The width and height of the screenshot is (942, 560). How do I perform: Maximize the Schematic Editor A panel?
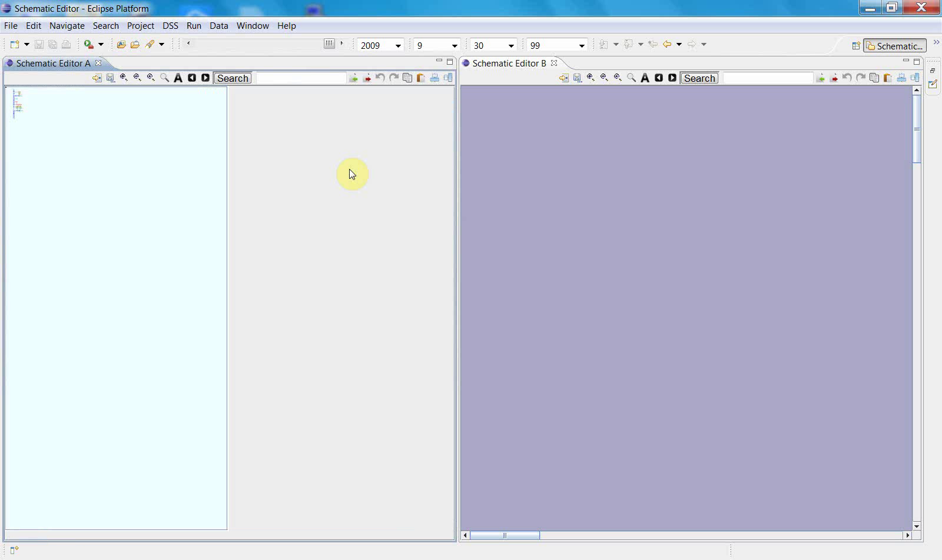[x=450, y=61]
